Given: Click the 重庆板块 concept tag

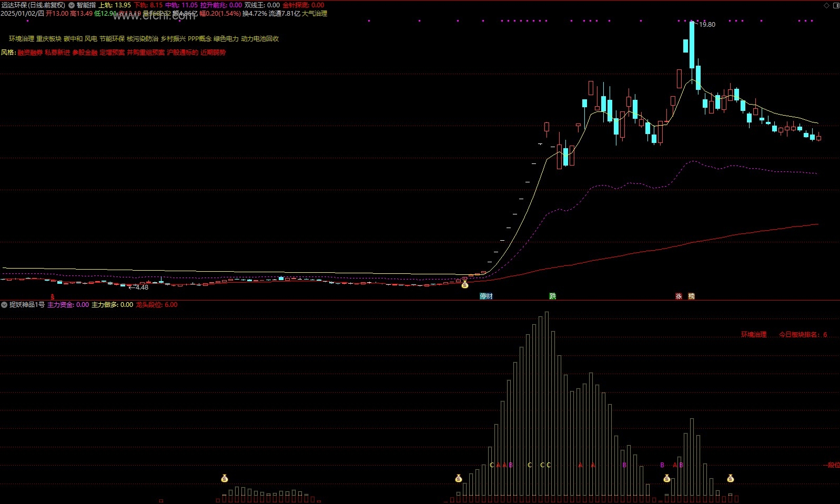Looking at the screenshot, I should pos(49,39).
